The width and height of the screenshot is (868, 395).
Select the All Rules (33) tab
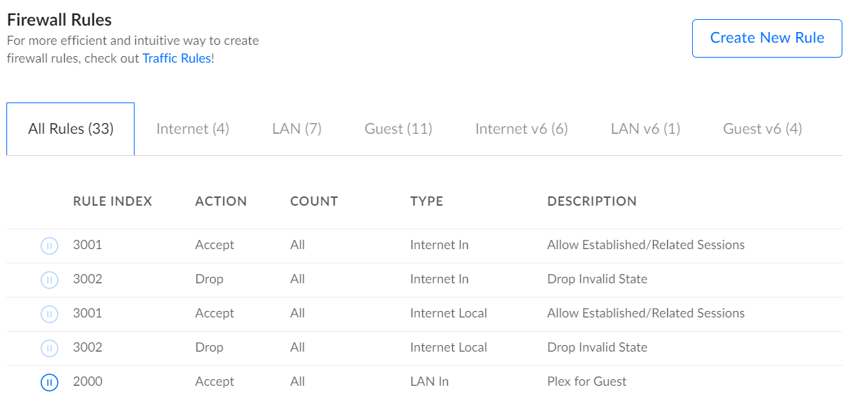(70, 129)
